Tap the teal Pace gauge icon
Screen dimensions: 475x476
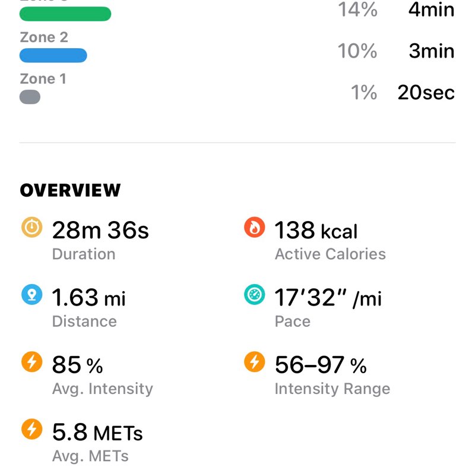(x=254, y=295)
